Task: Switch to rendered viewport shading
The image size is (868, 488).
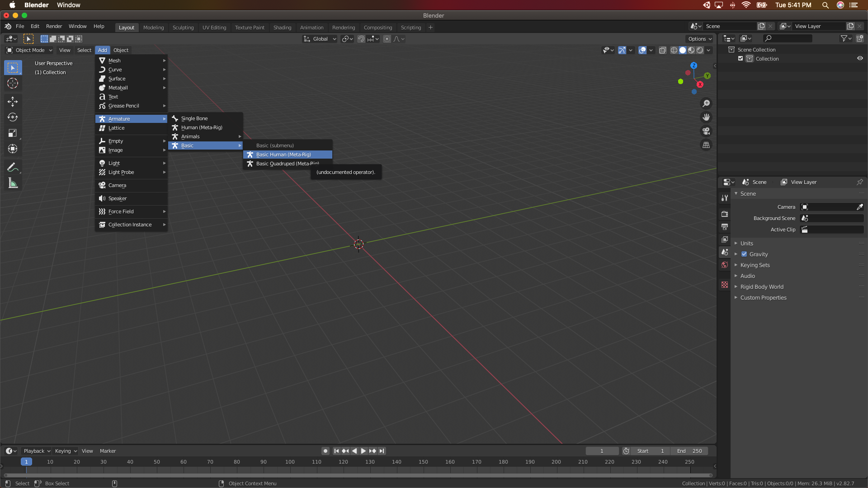Action: 700,50
